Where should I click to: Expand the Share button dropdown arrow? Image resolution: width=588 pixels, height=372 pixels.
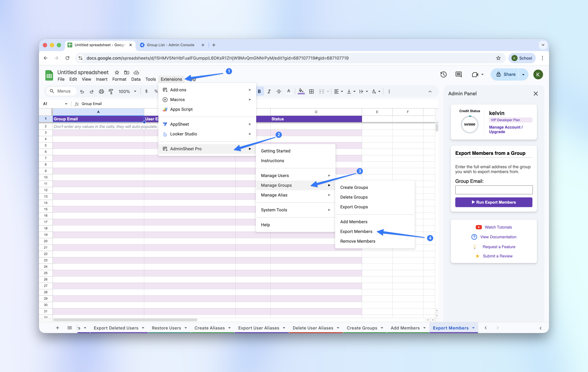click(x=523, y=74)
